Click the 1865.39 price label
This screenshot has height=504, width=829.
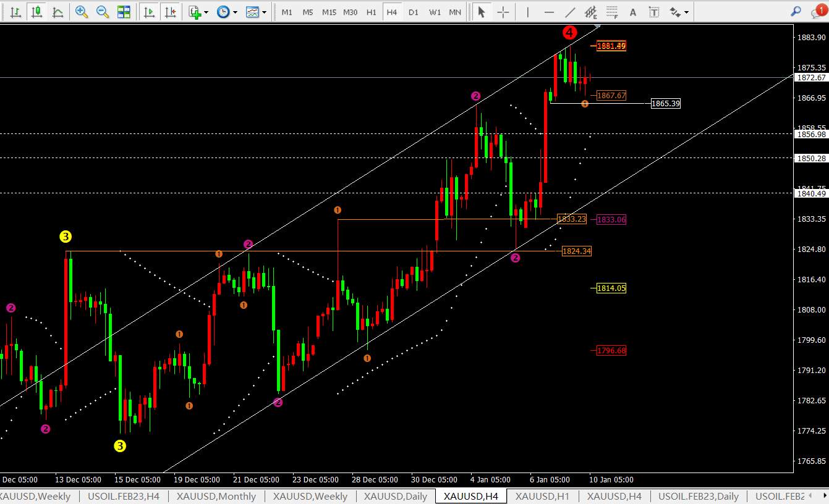coord(666,104)
